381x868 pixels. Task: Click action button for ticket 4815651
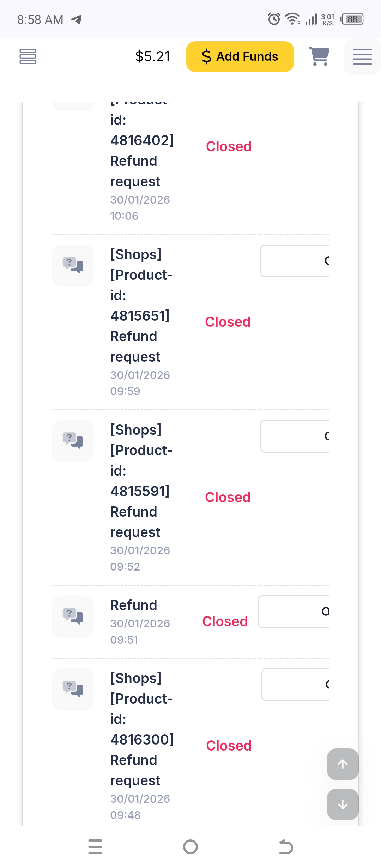(295, 261)
